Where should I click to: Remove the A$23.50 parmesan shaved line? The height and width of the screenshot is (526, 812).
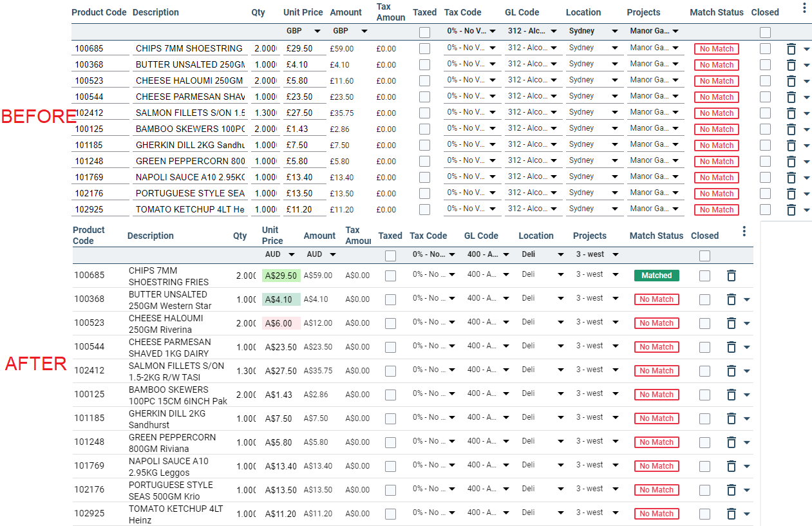point(732,347)
